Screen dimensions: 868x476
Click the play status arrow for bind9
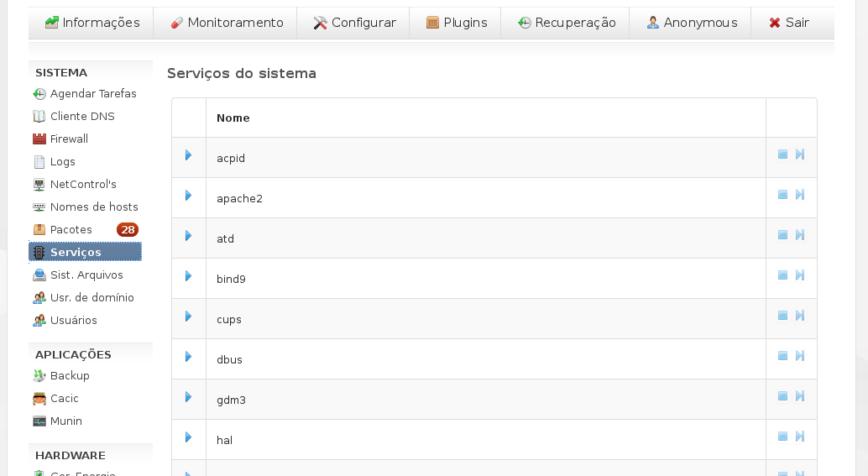point(188,276)
